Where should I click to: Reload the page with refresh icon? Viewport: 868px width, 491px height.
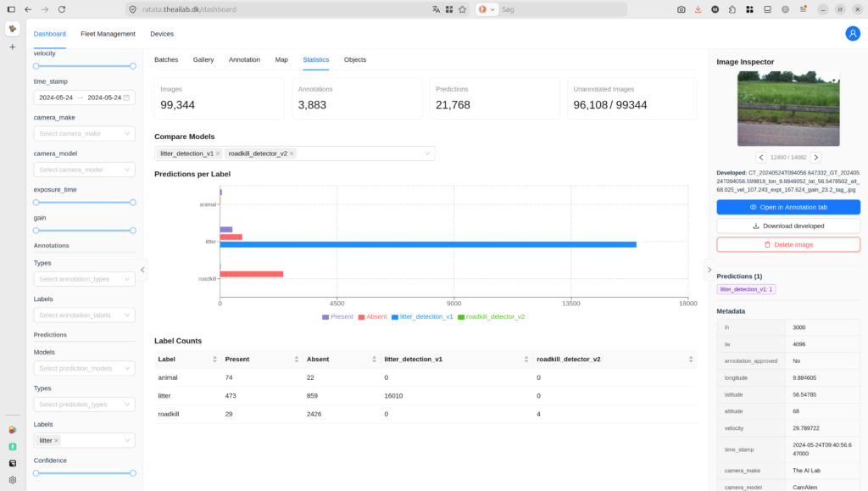tap(62, 9)
